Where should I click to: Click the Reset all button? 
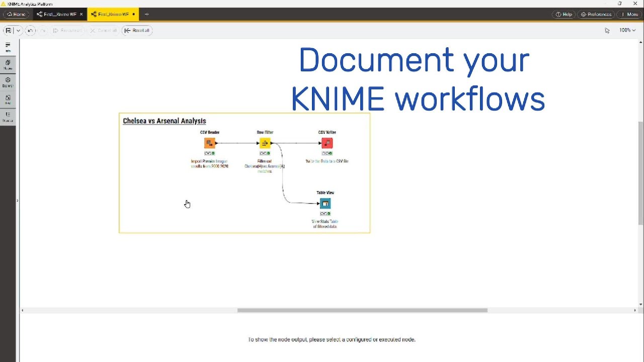pyautogui.click(x=137, y=30)
